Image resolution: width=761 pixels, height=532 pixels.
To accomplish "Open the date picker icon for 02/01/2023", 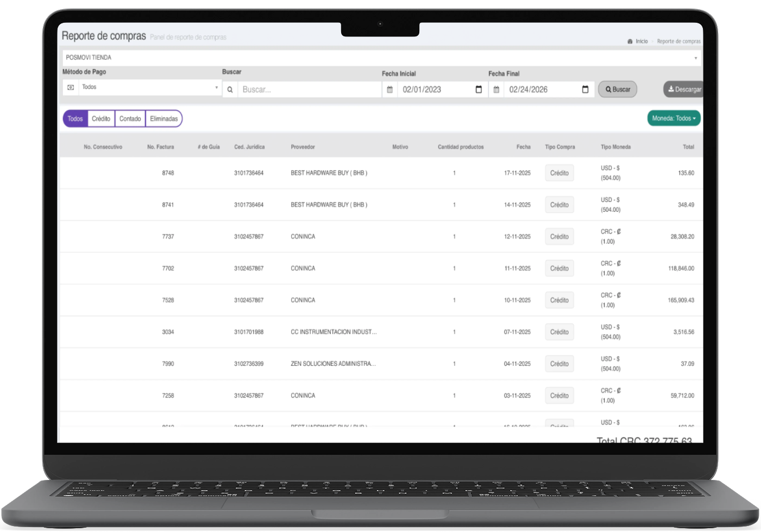I will [x=478, y=89].
